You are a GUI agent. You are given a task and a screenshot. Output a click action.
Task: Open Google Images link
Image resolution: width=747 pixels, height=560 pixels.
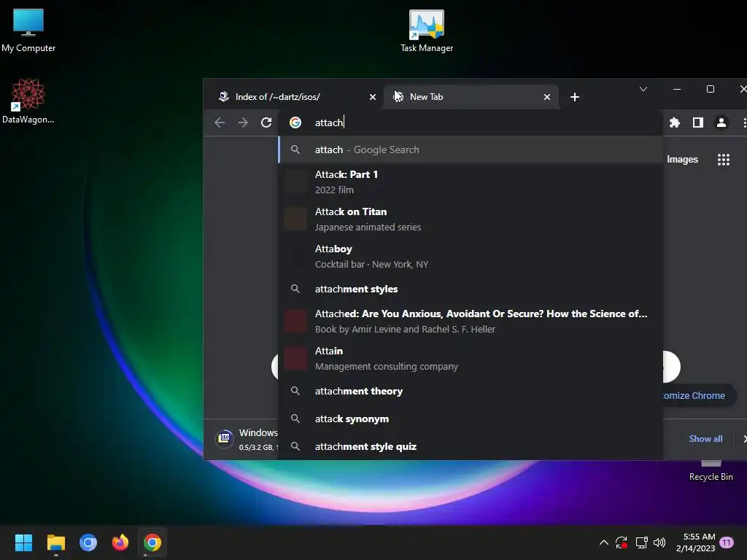point(682,160)
